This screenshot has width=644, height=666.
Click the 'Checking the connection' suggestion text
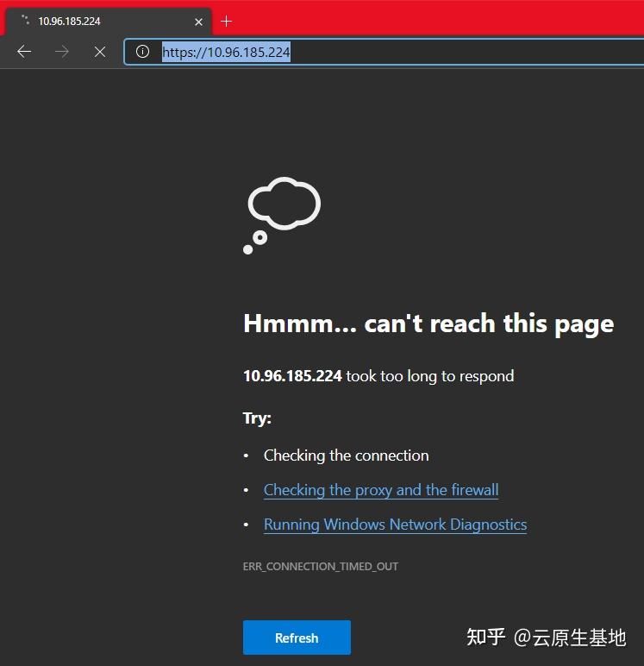346,456
